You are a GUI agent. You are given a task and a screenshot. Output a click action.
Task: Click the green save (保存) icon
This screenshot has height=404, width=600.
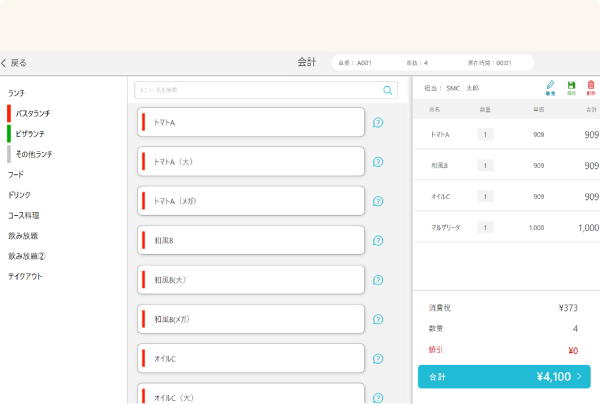pos(571,87)
